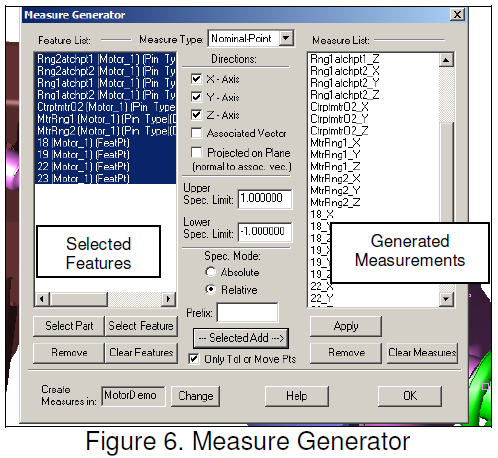Screen dimensions: 498x458
Task: Toggle Only Tol or Move Pts checkbox
Action: (194, 359)
